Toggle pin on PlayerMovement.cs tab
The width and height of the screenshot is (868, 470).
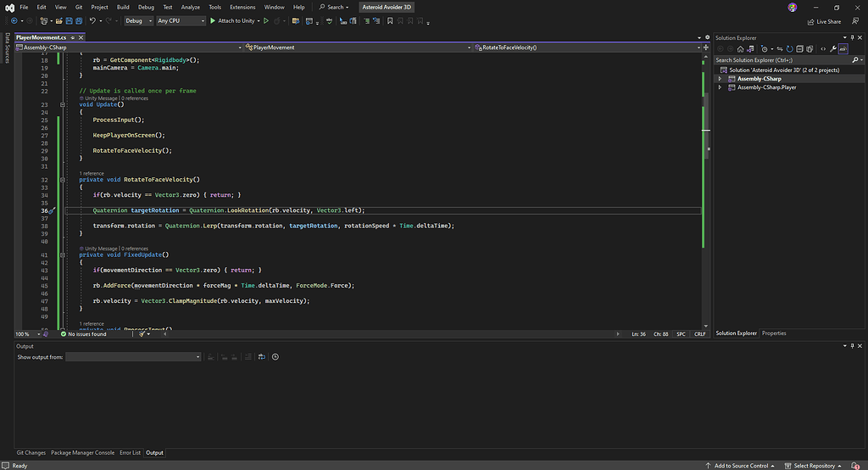point(71,38)
